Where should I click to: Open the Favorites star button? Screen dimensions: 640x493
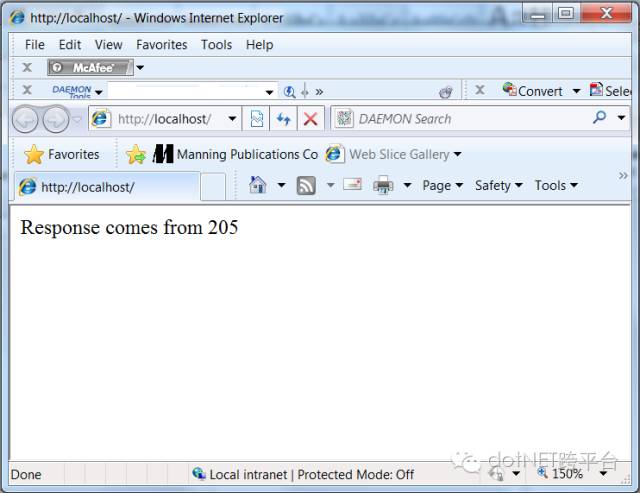pyautogui.click(x=61, y=155)
